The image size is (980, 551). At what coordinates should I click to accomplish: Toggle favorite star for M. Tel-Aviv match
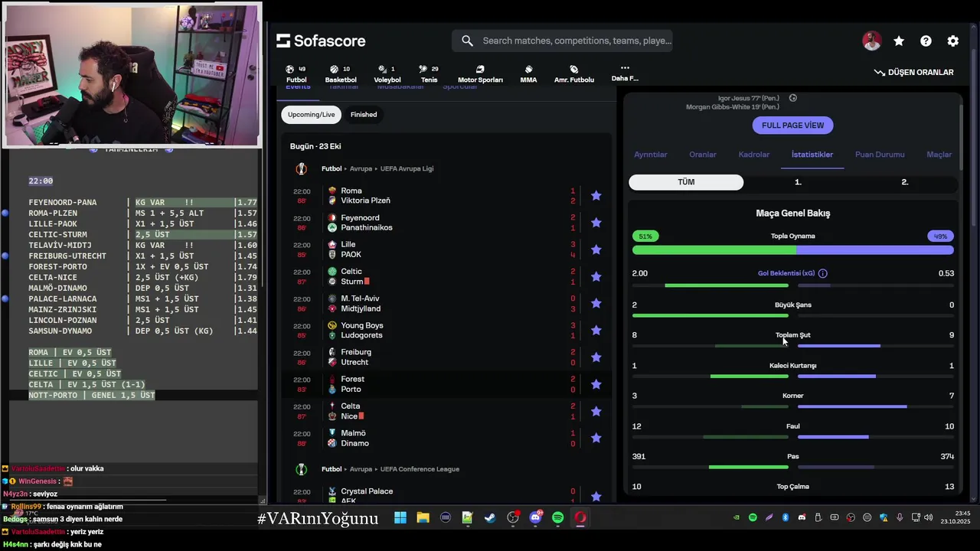click(x=596, y=304)
